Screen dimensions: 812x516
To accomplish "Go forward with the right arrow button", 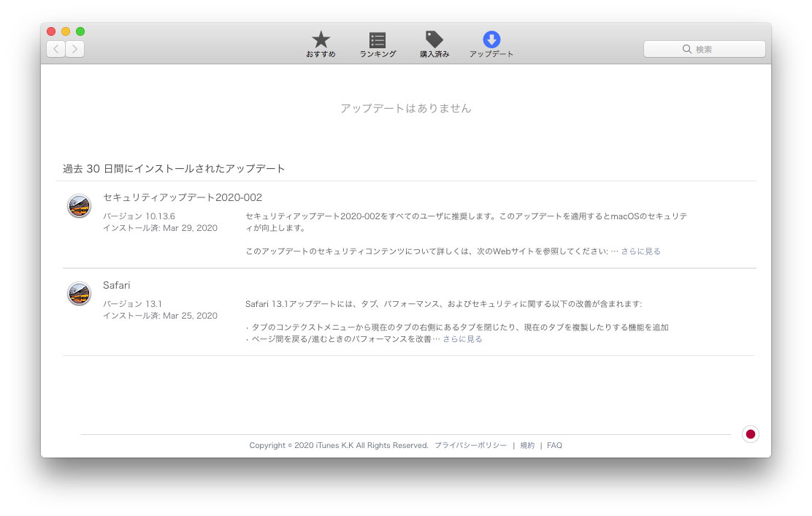I will click(75, 49).
